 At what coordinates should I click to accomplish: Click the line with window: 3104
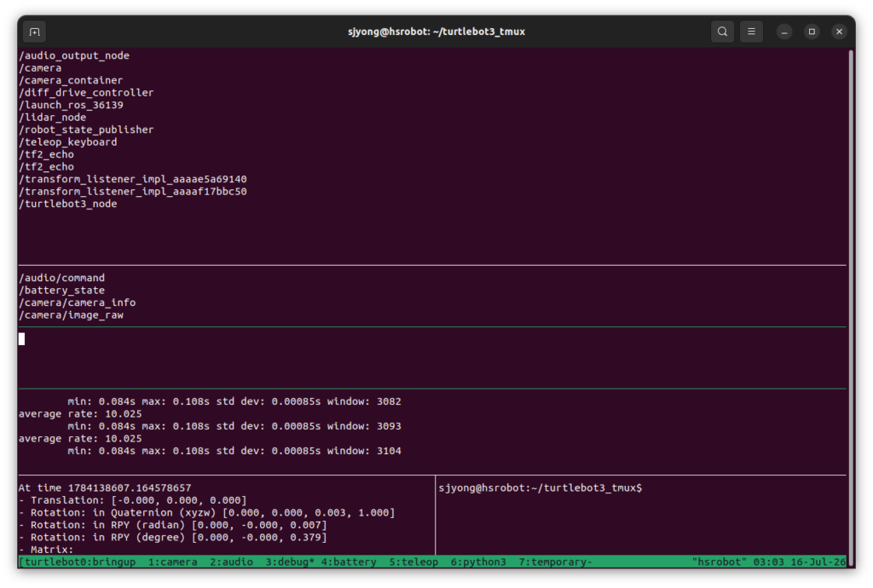point(234,451)
